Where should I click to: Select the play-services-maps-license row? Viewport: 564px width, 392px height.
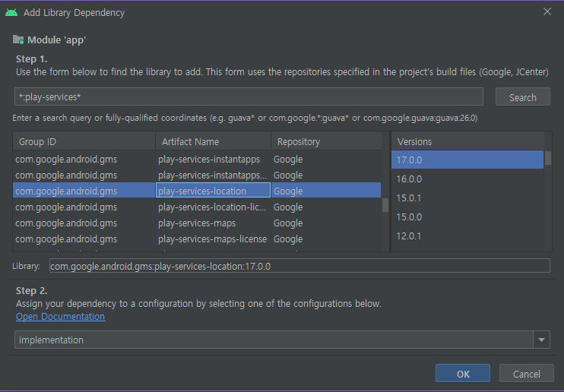197,239
